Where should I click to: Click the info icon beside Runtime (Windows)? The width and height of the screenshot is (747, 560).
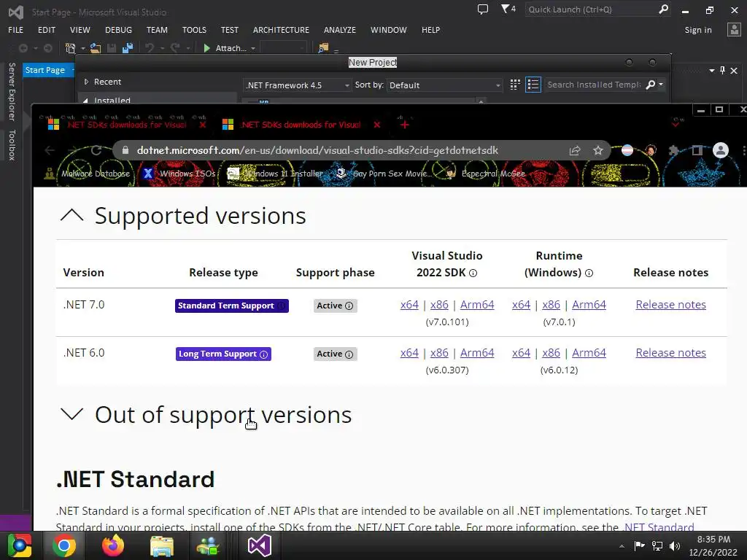(589, 273)
